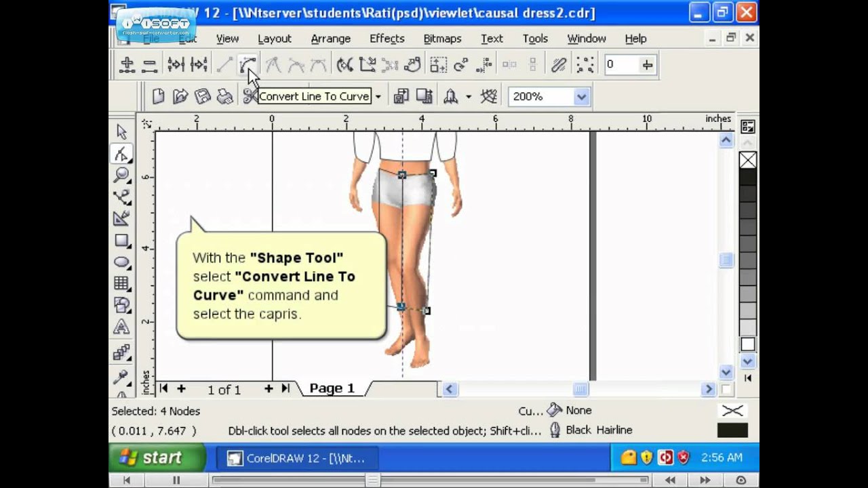Click the horizontal scrollbar right arrow
Viewport: 868px width, 488px height.
point(709,389)
